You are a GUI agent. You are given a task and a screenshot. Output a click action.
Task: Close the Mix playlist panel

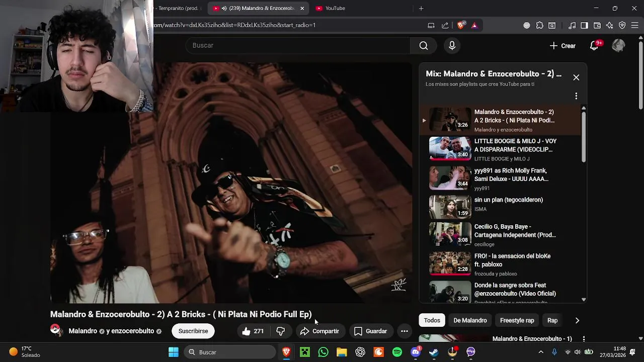pos(576,77)
